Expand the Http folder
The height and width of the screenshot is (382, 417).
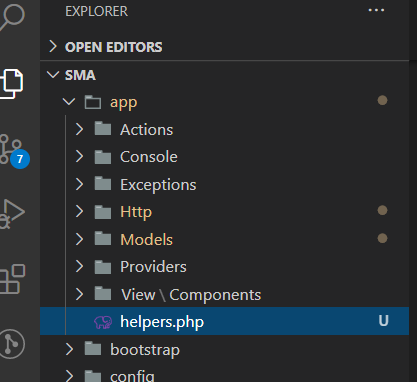point(79,212)
